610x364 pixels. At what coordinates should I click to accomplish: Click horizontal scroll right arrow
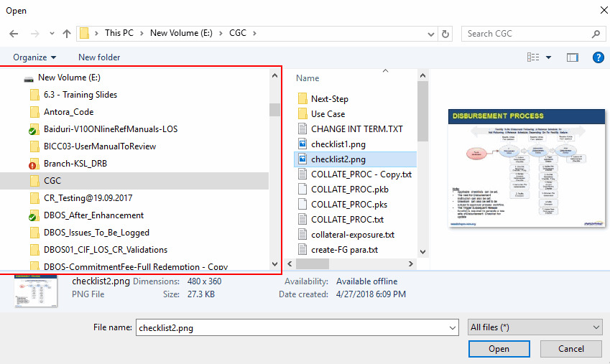(411, 263)
